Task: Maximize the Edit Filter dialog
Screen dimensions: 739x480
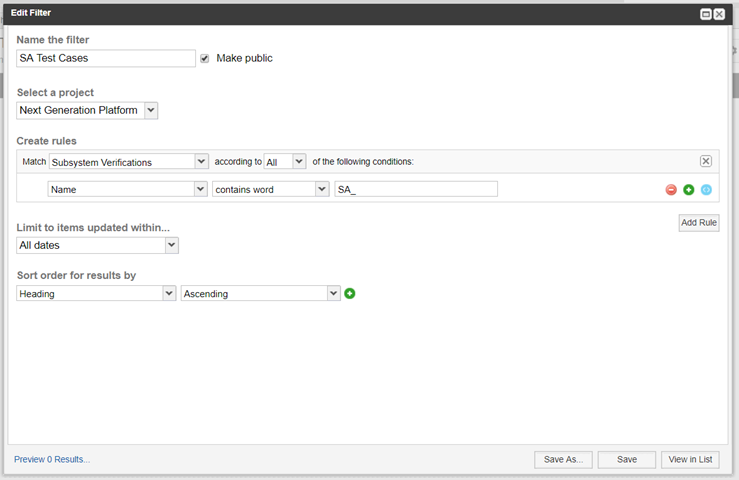Action: (x=706, y=14)
